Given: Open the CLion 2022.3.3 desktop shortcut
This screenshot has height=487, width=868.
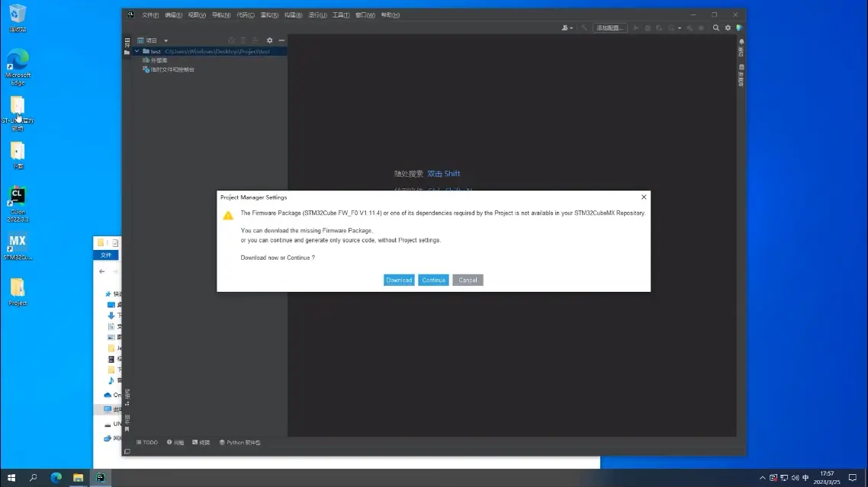Looking at the screenshot, I should click(x=18, y=204).
